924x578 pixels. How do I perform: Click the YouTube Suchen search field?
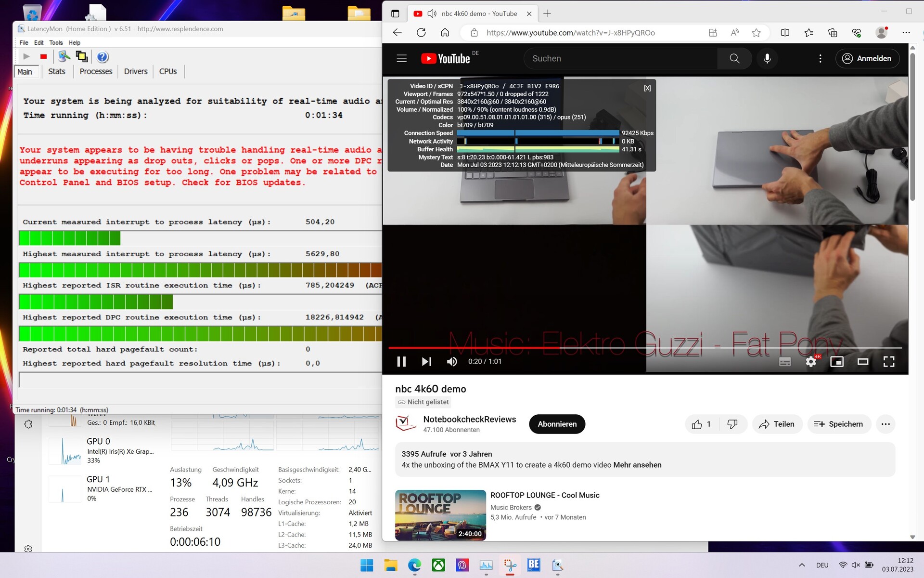[620, 58]
